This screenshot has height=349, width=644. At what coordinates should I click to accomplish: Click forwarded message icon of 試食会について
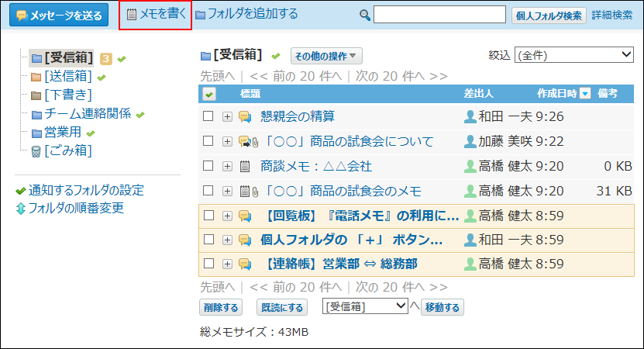pos(245,142)
